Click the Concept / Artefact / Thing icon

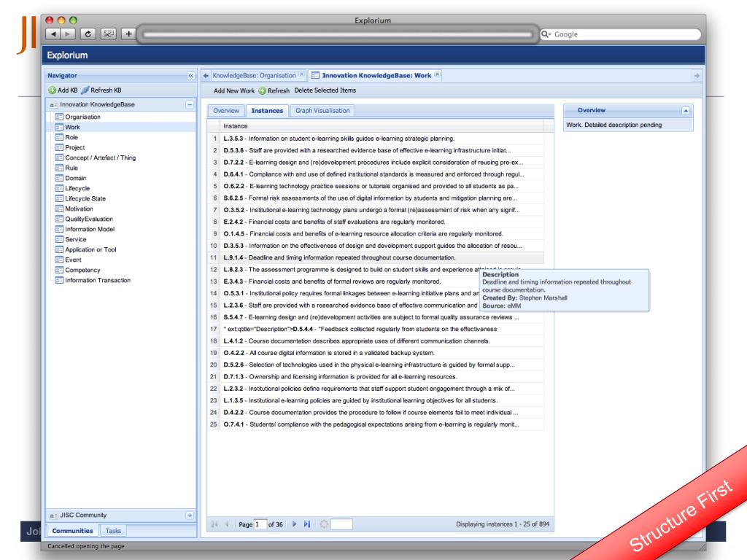pyautogui.click(x=59, y=157)
